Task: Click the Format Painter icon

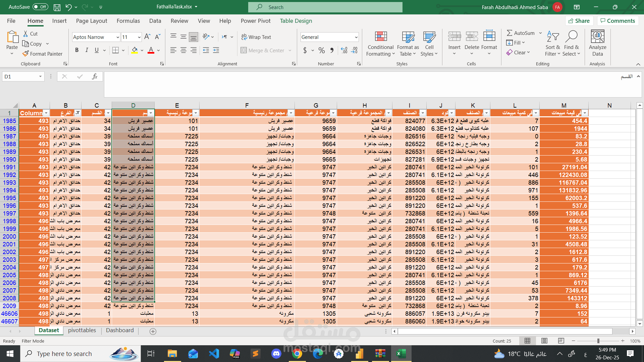Action: (x=26, y=54)
